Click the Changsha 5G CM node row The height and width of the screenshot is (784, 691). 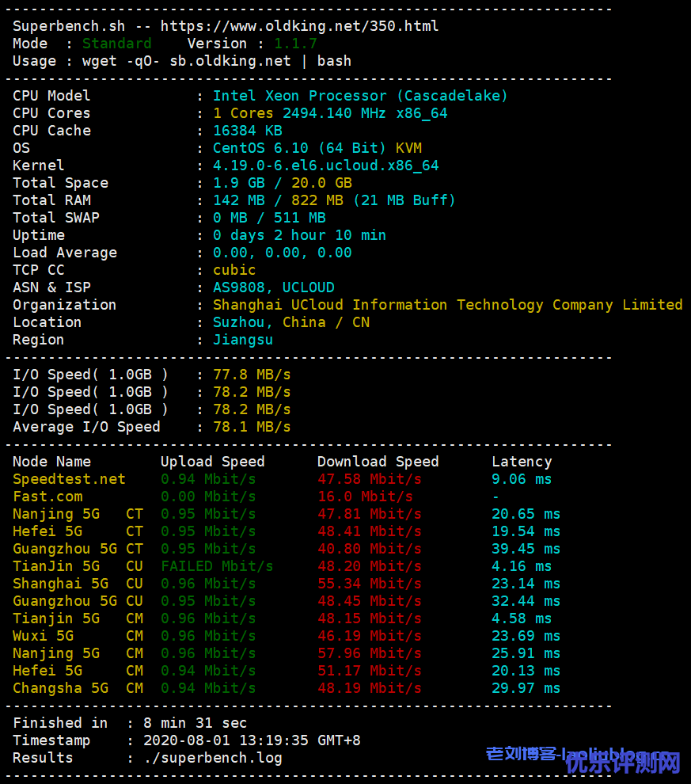78,688
